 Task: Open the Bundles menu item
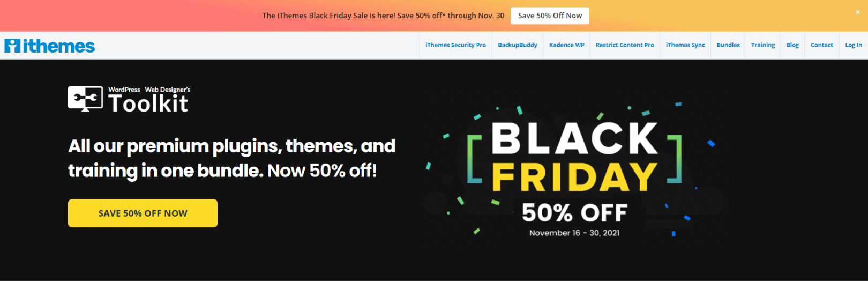(728, 45)
